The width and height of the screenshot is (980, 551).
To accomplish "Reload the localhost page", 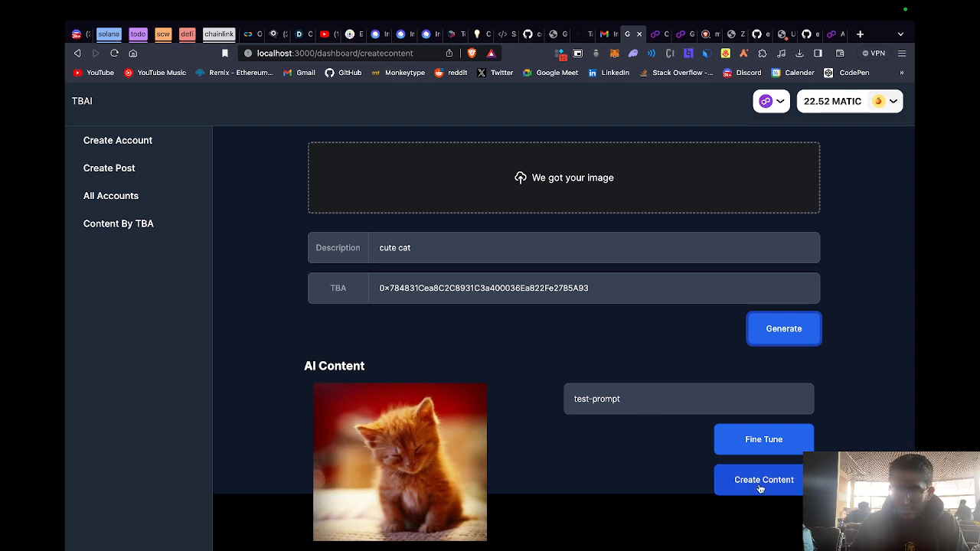I will [x=114, y=53].
